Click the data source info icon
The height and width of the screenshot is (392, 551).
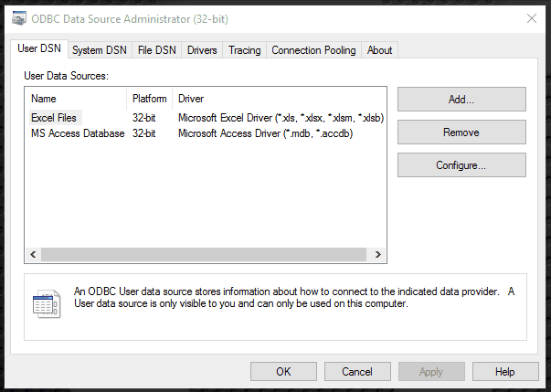click(47, 304)
